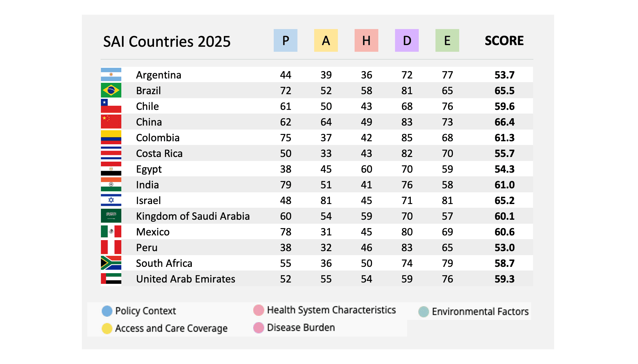
Task: Select the yellow A column header box
Action: [326, 40]
